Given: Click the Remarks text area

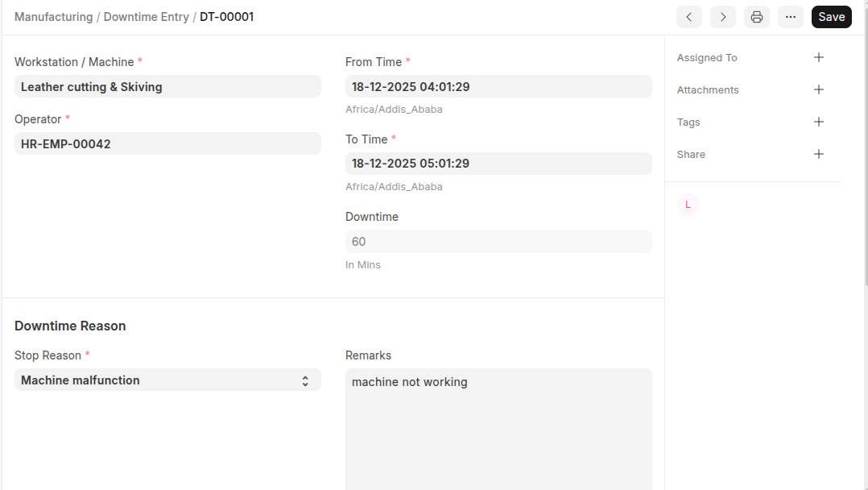Looking at the screenshot, I should [x=498, y=427].
